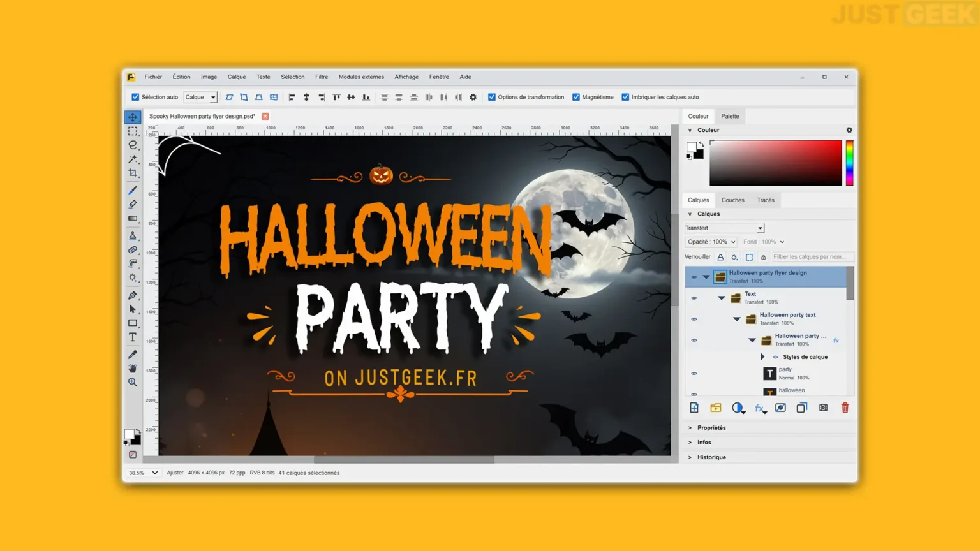This screenshot has width=980, height=551.
Task: Open the Transfert blend mode dropdown
Action: [724, 228]
